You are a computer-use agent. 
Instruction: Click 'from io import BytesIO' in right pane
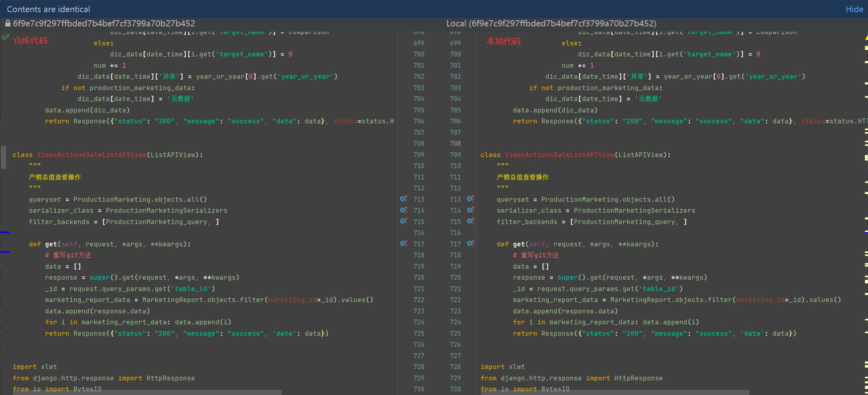click(525, 389)
